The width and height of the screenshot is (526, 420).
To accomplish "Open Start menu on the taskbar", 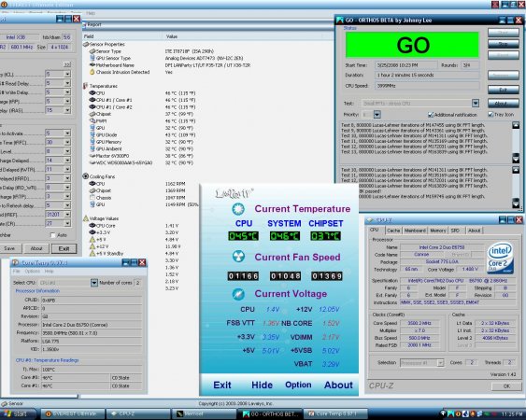I will [x=18, y=414].
